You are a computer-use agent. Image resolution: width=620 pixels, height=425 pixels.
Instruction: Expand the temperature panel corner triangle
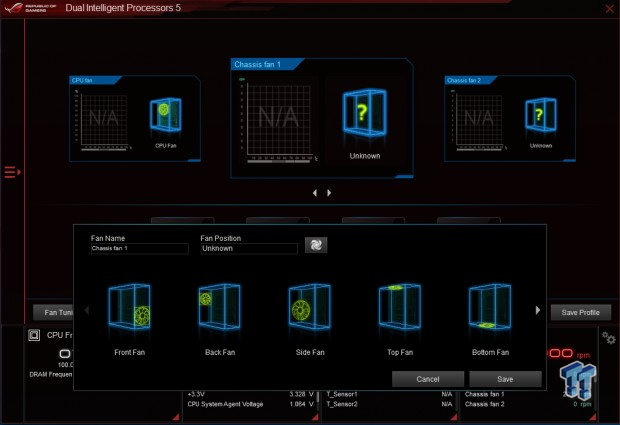454,417
